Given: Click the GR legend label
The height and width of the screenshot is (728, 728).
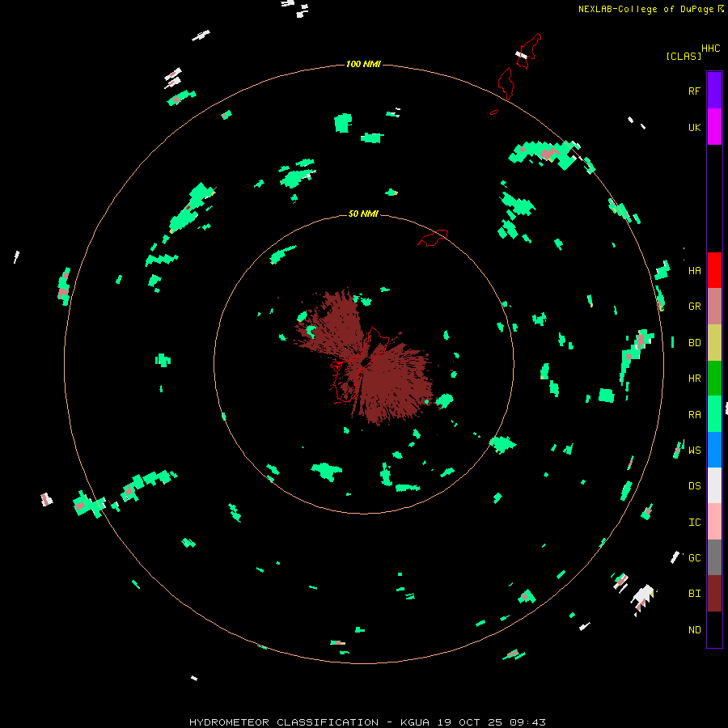Looking at the screenshot, I should point(694,307).
